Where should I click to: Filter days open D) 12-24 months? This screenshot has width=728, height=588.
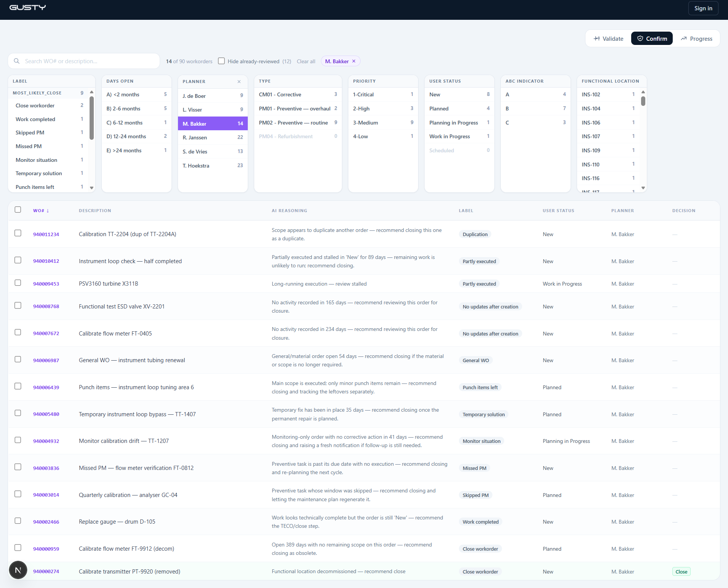136,136
